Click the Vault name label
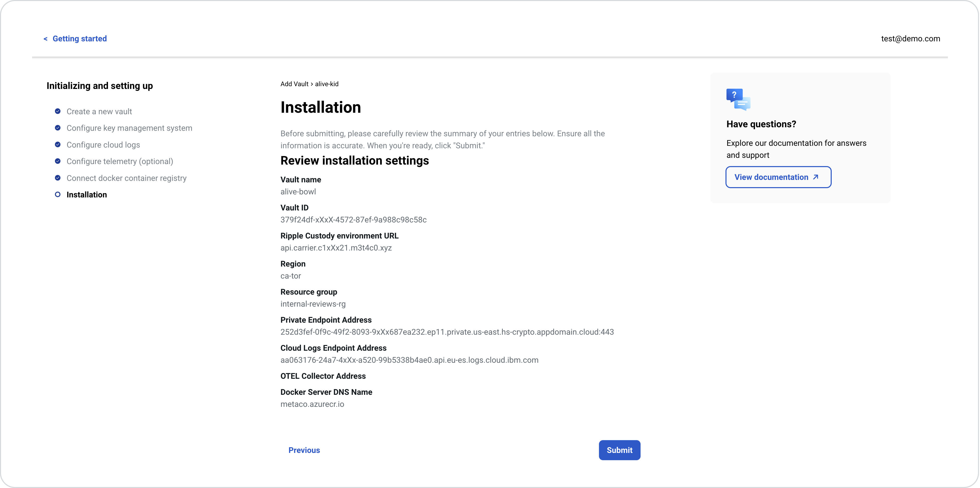Viewport: 980px width, 488px height. (x=301, y=180)
